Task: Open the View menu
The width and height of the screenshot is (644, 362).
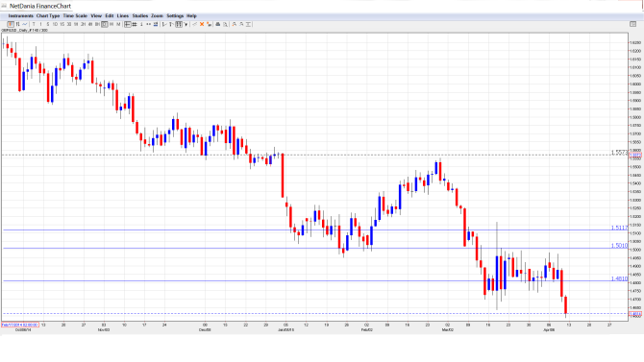Action: pyautogui.click(x=96, y=16)
